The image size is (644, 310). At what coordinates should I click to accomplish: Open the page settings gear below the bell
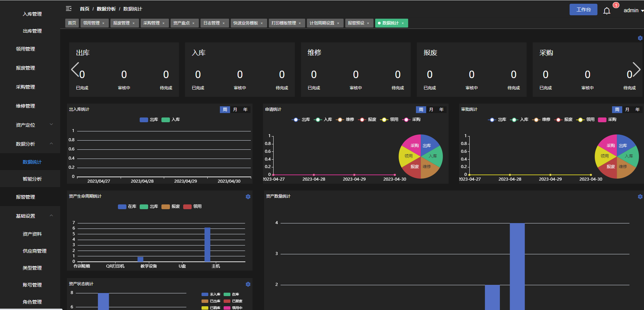[640, 38]
